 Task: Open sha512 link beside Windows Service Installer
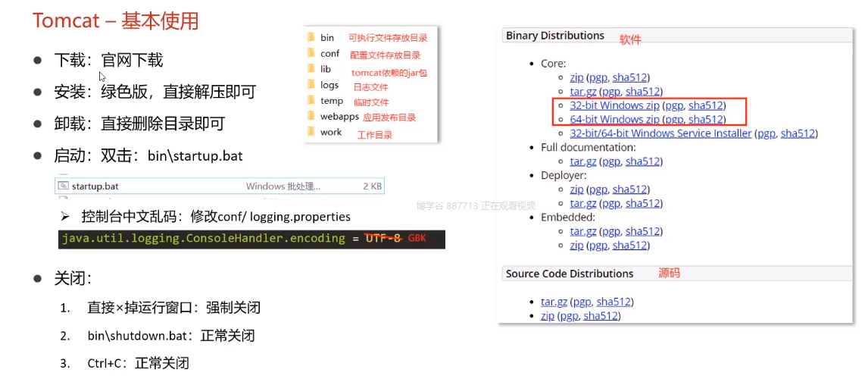[x=798, y=133]
